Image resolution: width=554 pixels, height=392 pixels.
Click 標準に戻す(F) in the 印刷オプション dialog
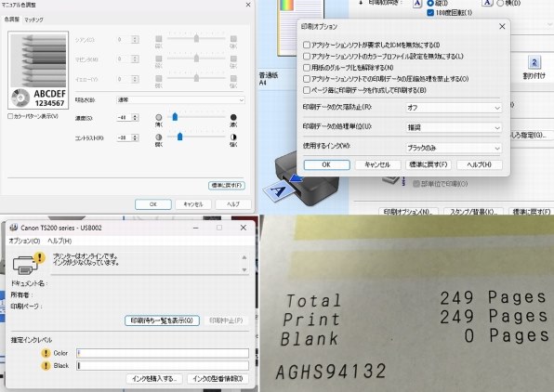429,164
